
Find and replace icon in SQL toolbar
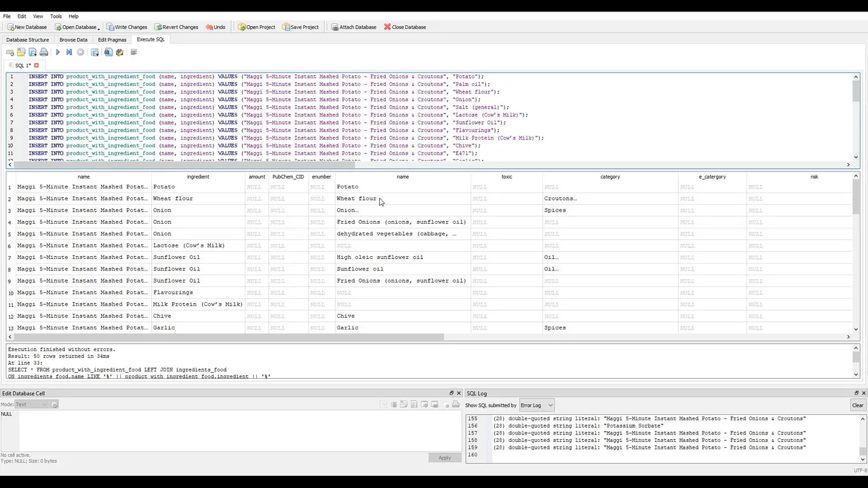pyautogui.click(x=119, y=52)
